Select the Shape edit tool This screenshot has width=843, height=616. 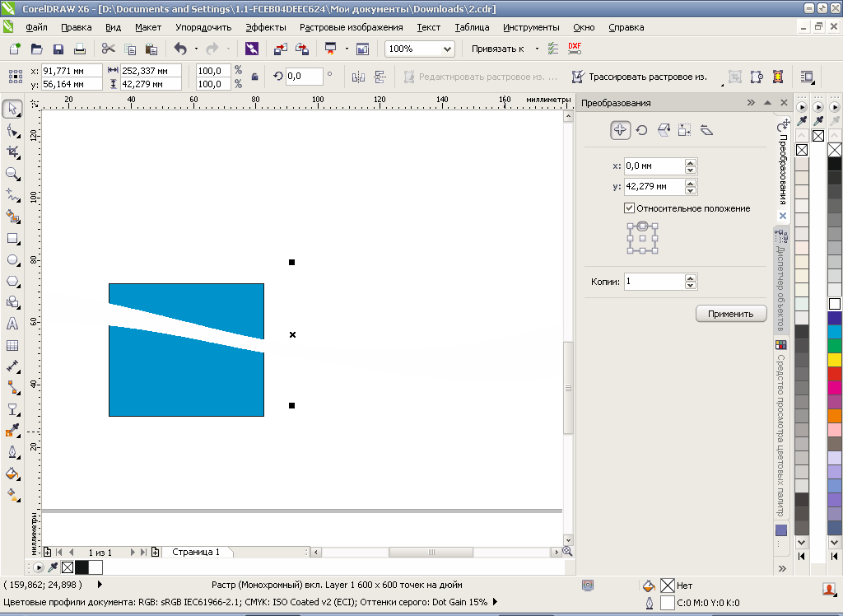(x=12, y=131)
